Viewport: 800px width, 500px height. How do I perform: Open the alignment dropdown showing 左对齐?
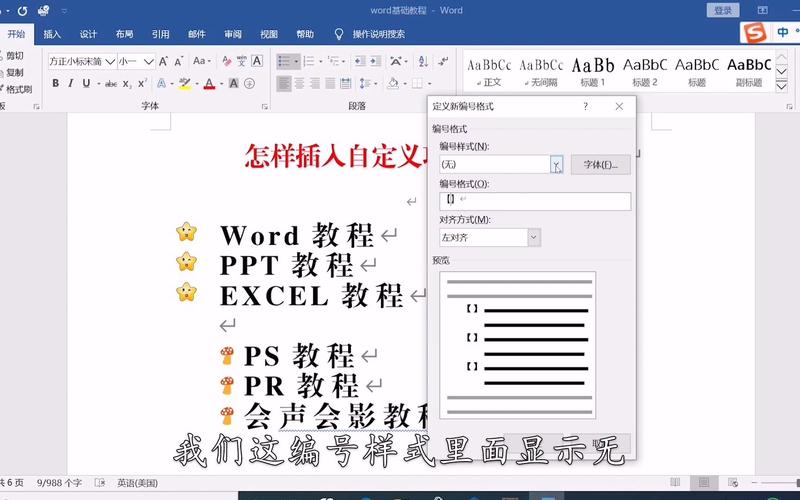[534, 238]
